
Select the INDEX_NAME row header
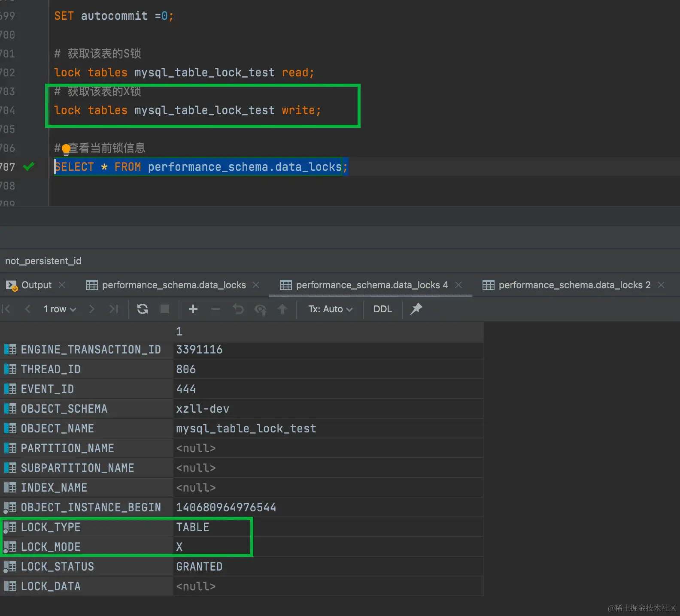pos(86,488)
